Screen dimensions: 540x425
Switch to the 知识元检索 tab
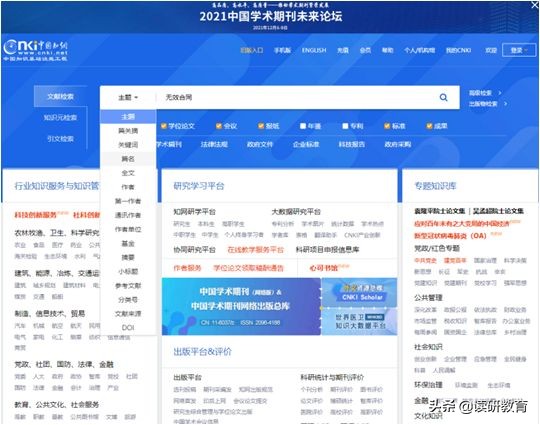60,118
